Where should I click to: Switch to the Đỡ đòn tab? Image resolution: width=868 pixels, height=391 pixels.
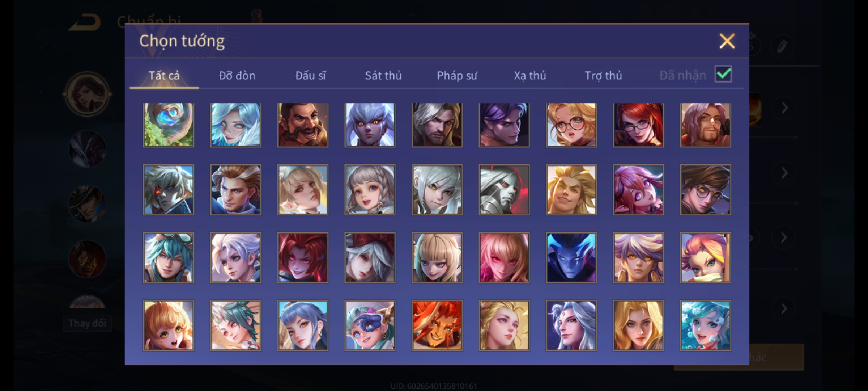[x=237, y=75]
